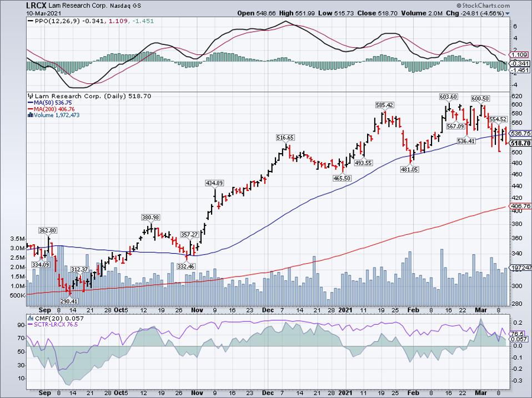Click the volume bars icon in the legend

click(x=30, y=115)
